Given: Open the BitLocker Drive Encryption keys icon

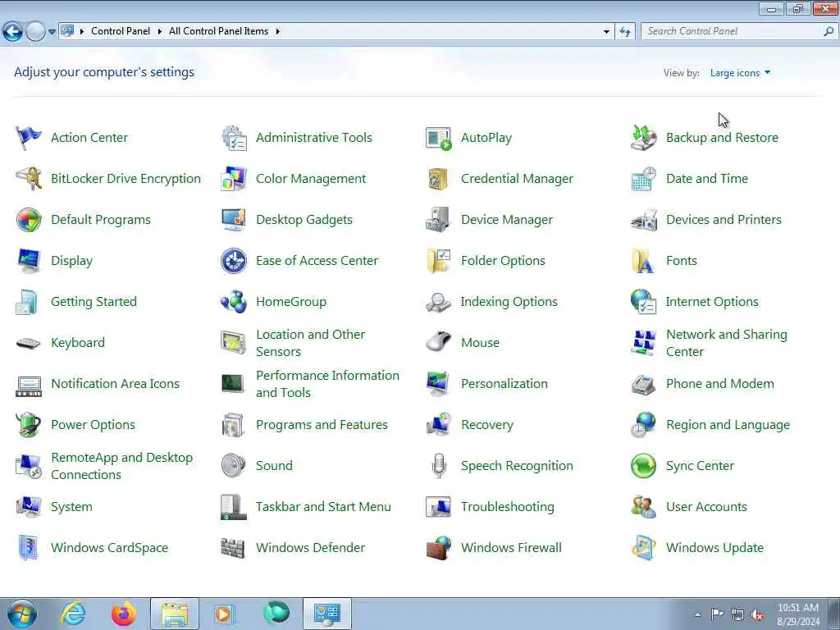Looking at the screenshot, I should pos(29,178).
